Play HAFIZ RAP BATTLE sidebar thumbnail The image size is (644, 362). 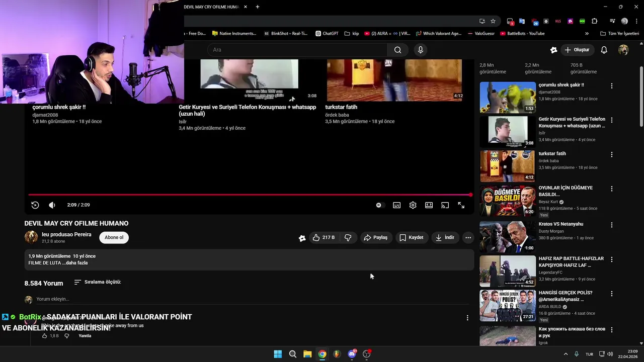point(508,271)
